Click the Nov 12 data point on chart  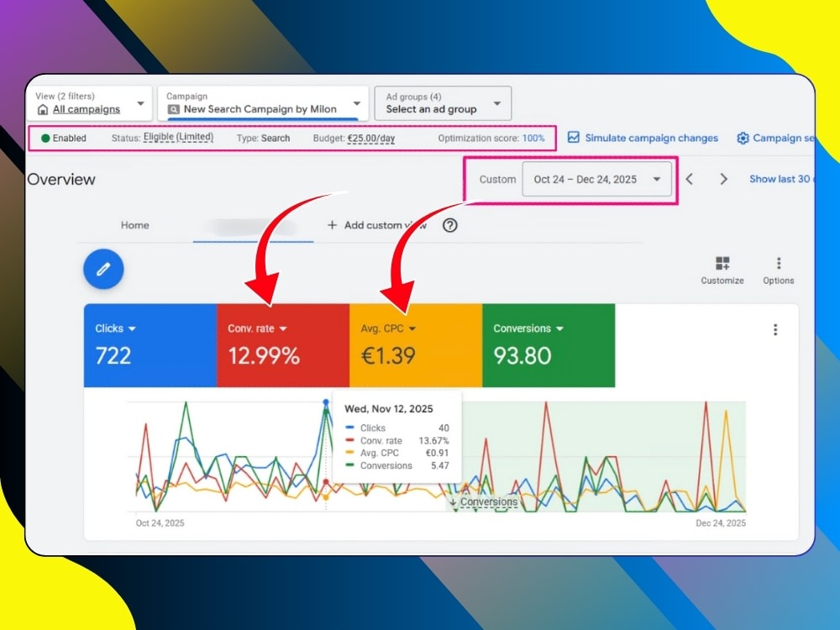[x=326, y=402]
